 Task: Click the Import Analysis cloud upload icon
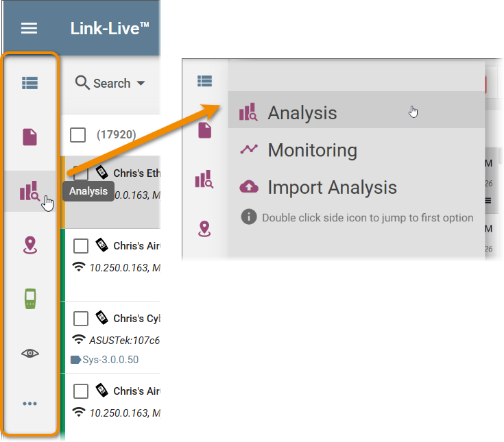[249, 186]
